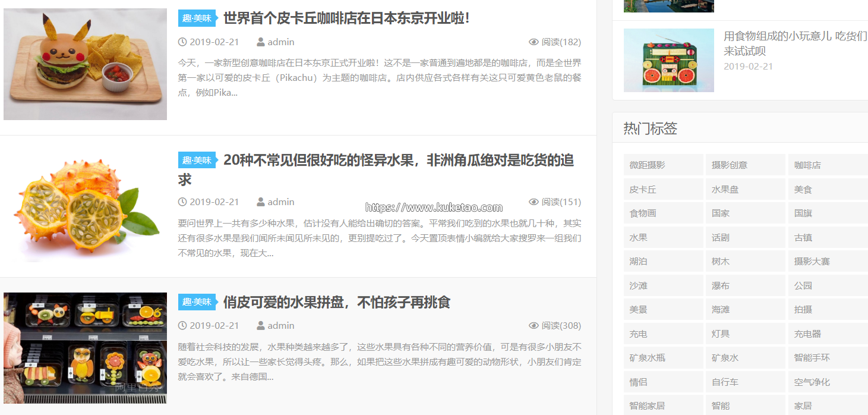Viewport: 868px width, 415px height.
Task: Click eye icon next to 阅读(182)
Action: tap(534, 42)
